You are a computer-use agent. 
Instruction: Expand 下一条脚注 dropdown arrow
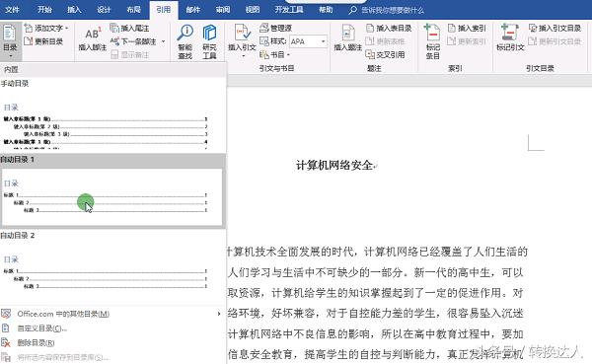coord(163,41)
